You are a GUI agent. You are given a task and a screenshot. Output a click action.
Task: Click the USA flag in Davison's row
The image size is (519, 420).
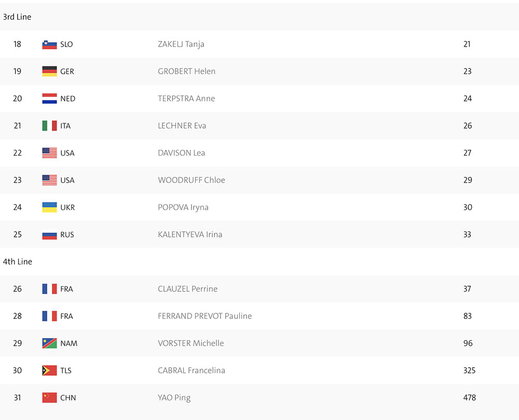tap(49, 153)
